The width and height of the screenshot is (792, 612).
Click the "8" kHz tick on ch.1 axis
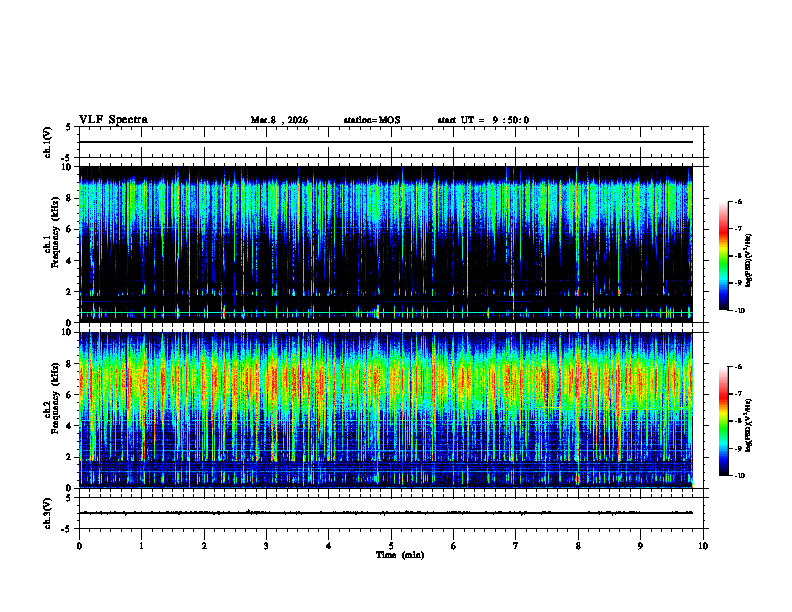point(70,198)
